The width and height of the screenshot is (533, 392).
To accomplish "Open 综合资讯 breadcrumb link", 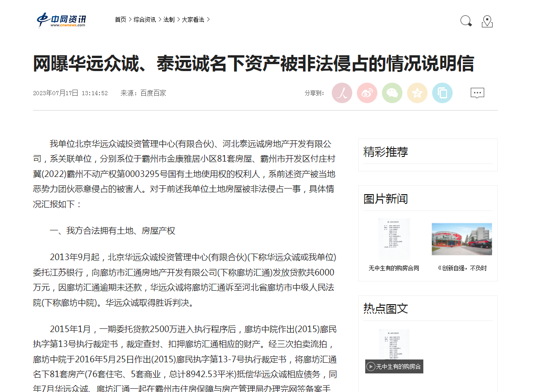I will click(x=145, y=20).
